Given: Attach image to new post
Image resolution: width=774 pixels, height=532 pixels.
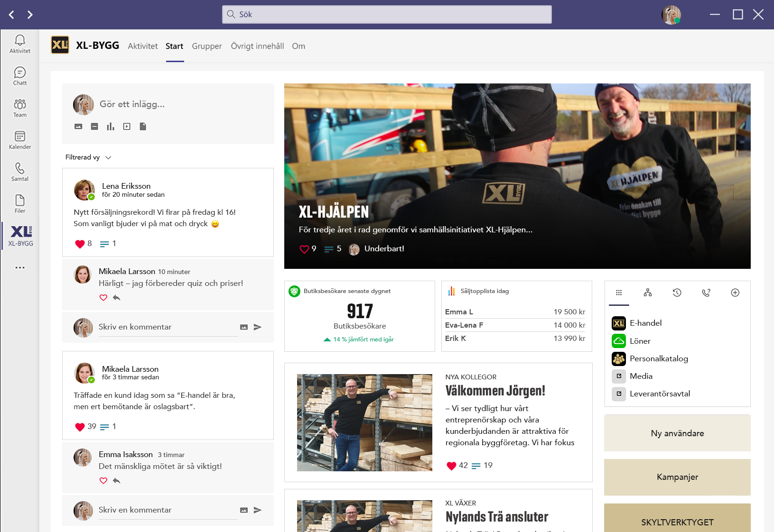Looking at the screenshot, I should point(79,127).
